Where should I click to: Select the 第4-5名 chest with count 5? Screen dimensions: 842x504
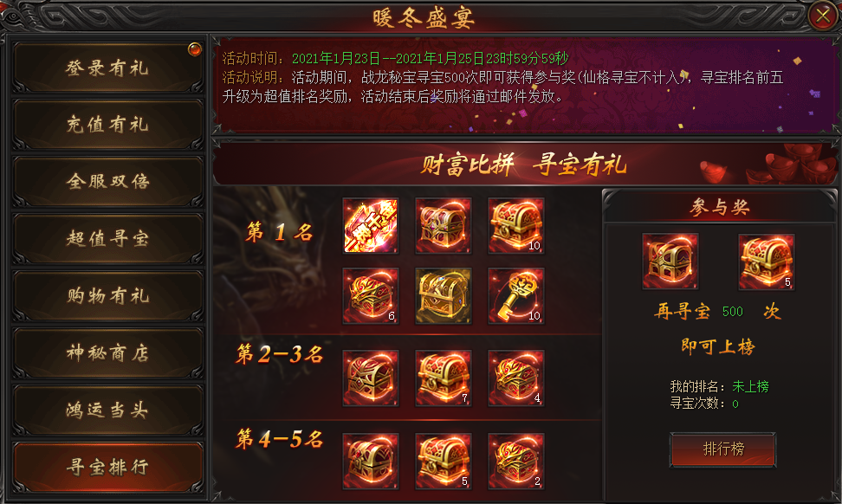(x=443, y=461)
